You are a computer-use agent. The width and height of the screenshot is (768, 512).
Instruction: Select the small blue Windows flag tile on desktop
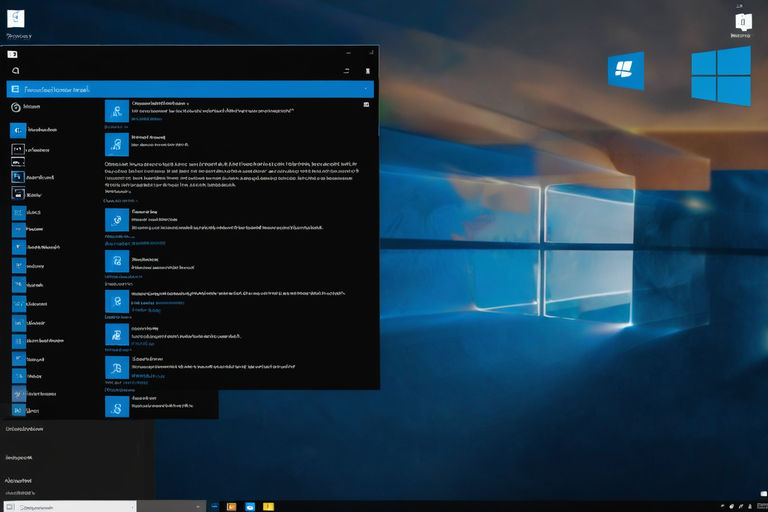point(626,71)
